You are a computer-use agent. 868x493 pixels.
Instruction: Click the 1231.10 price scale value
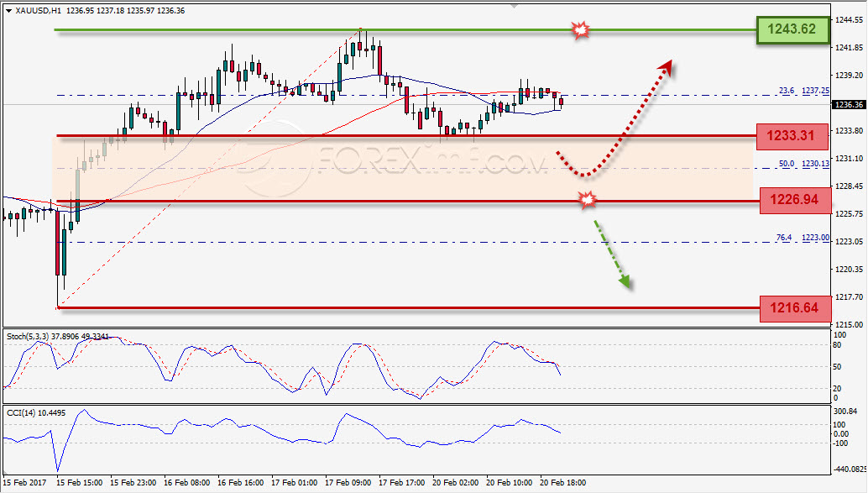[x=850, y=159]
